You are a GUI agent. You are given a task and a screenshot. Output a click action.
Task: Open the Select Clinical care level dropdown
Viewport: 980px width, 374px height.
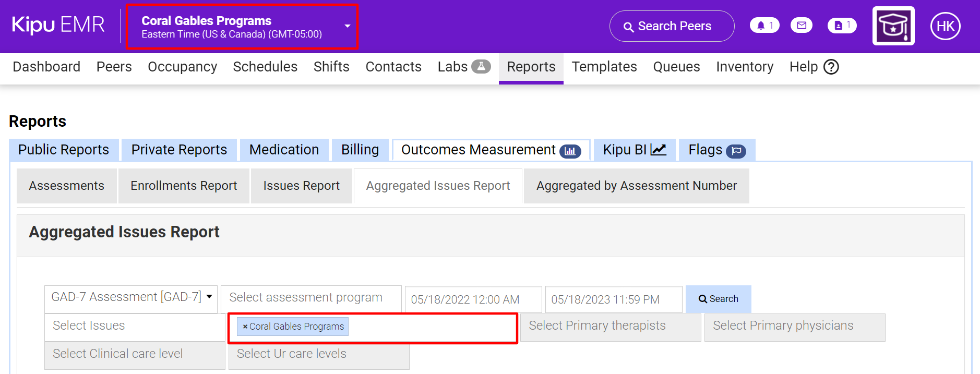(135, 355)
